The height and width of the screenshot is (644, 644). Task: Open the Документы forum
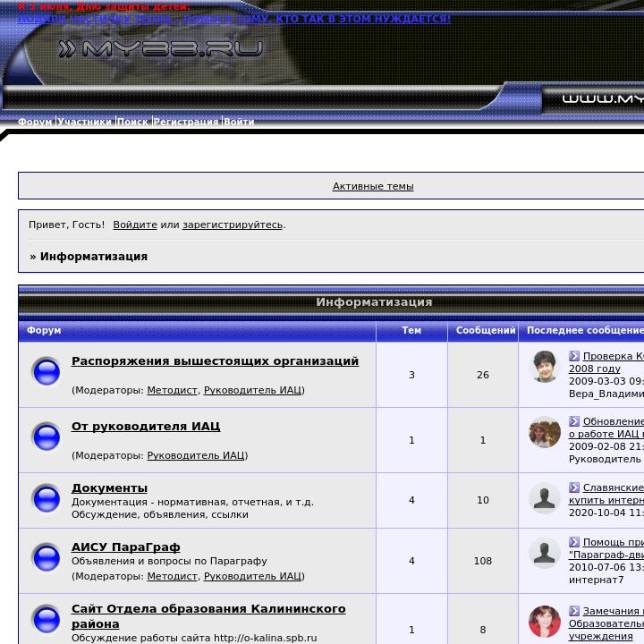(x=109, y=488)
